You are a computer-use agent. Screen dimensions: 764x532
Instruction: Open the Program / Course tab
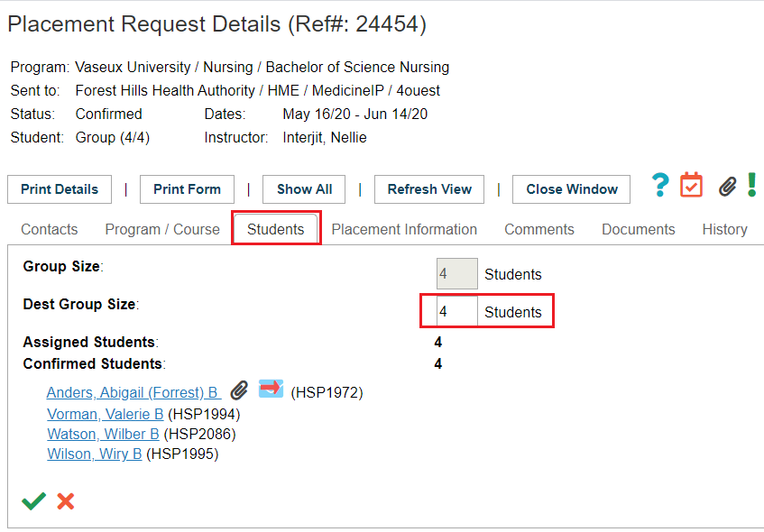[x=162, y=229]
